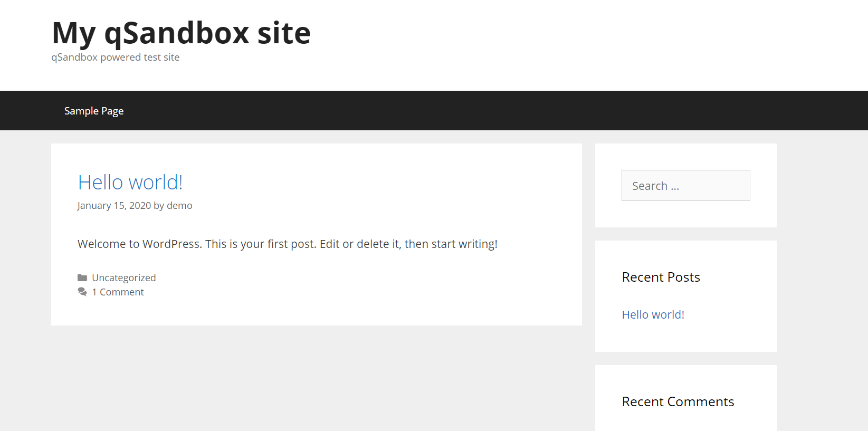Click the qSandbox powered test site tagline
868x431 pixels.
pyautogui.click(x=116, y=58)
